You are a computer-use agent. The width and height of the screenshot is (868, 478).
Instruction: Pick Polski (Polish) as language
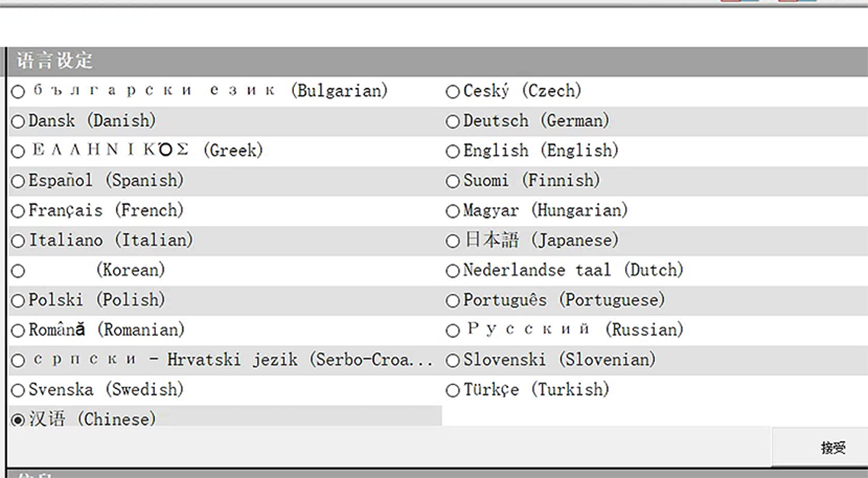18,301
